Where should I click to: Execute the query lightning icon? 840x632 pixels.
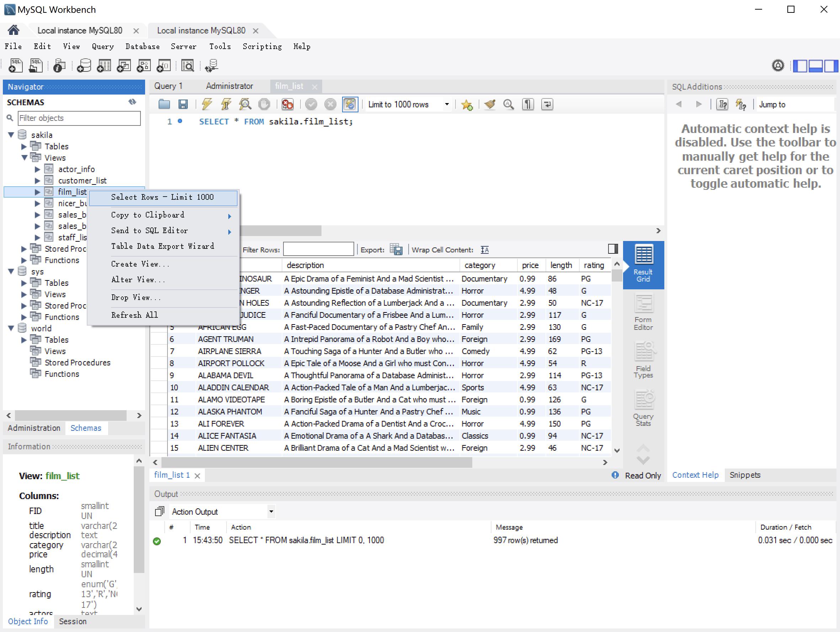tap(207, 104)
